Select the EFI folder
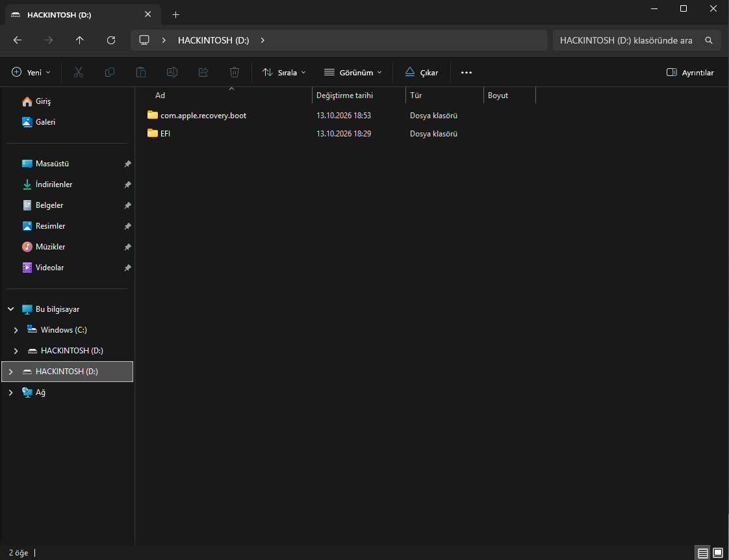The image size is (729, 560). (x=165, y=133)
